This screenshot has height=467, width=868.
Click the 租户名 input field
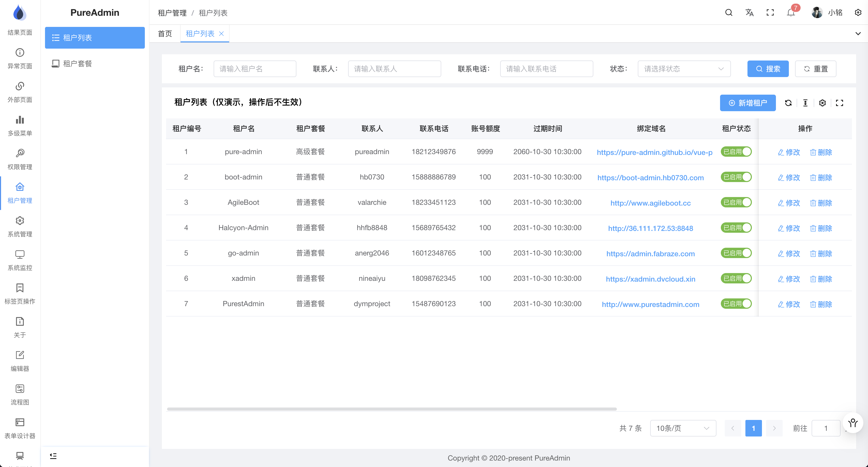click(x=255, y=69)
